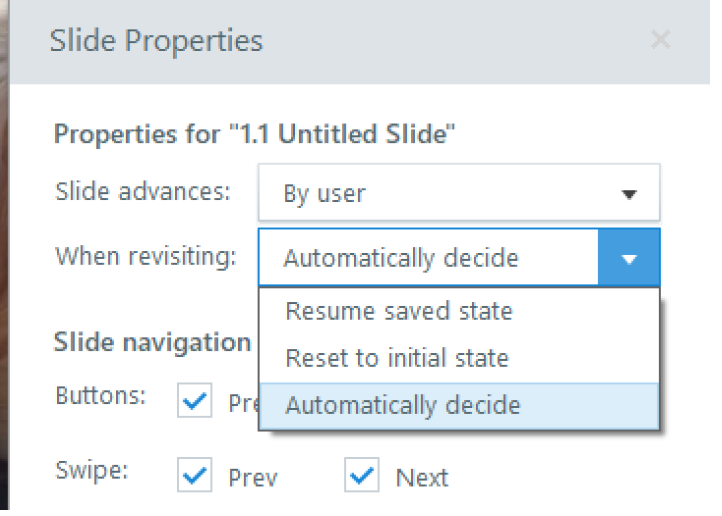Image resolution: width=722 pixels, height=516 pixels.
Task: Uncheck the Swipe Prev checkbox
Action: 197,477
